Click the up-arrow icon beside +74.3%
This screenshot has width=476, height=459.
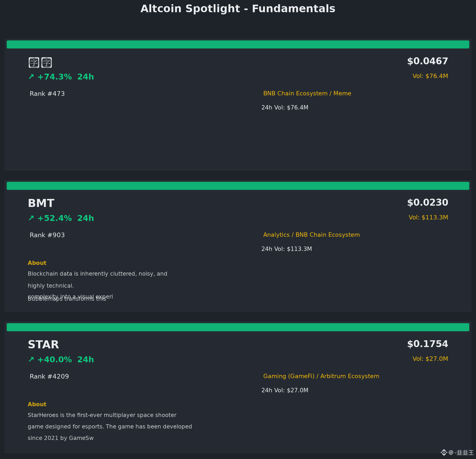point(31,77)
